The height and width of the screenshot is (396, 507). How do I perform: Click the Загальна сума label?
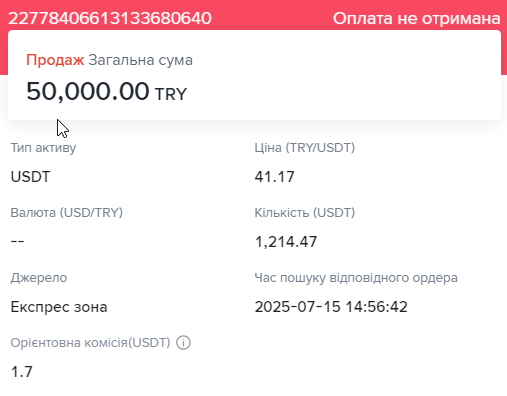[140, 60]
